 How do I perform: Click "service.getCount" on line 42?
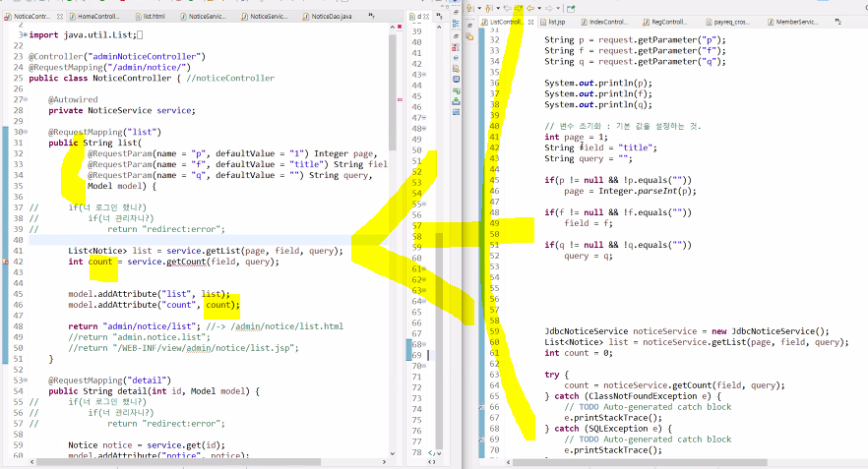(166, 262)
